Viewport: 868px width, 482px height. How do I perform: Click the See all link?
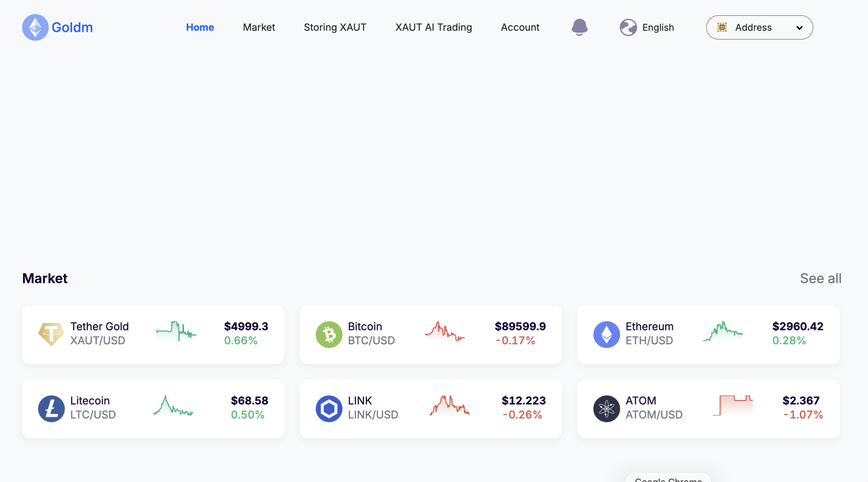[x=821, y=278]
